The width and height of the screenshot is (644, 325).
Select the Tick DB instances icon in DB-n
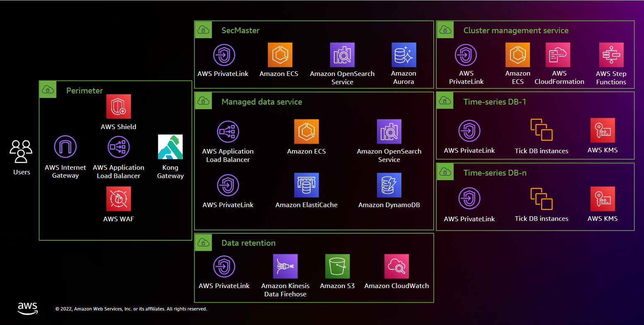point(541,198)
